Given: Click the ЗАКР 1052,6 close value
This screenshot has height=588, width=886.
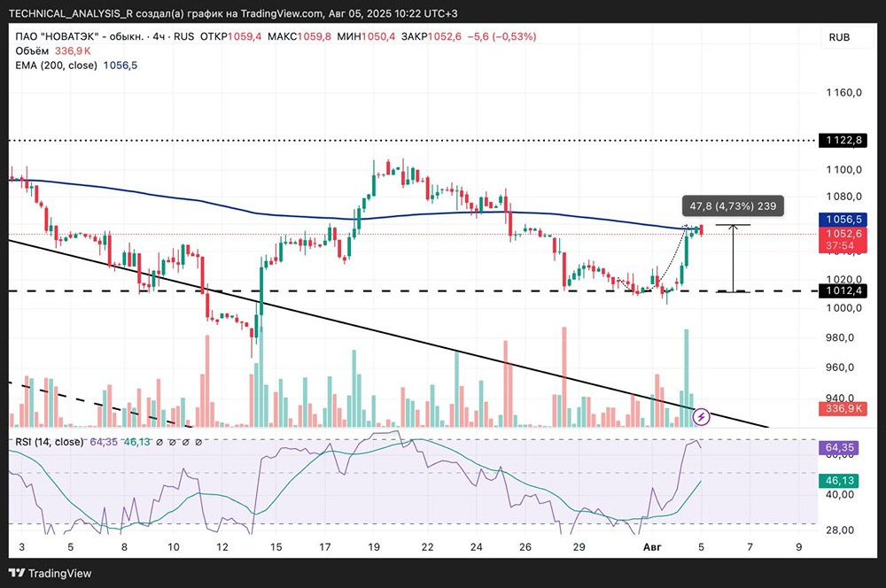Looking at the screenshot, I should pyautogui.click(x=431, y=36).
